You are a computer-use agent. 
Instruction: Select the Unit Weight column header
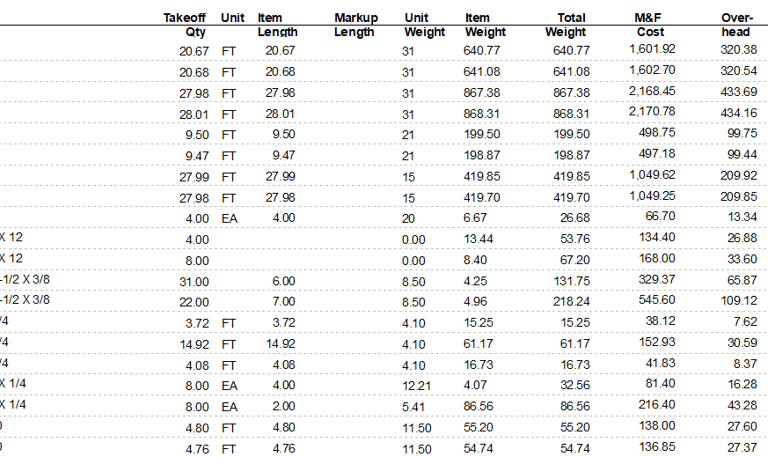[x=425, y=25]
